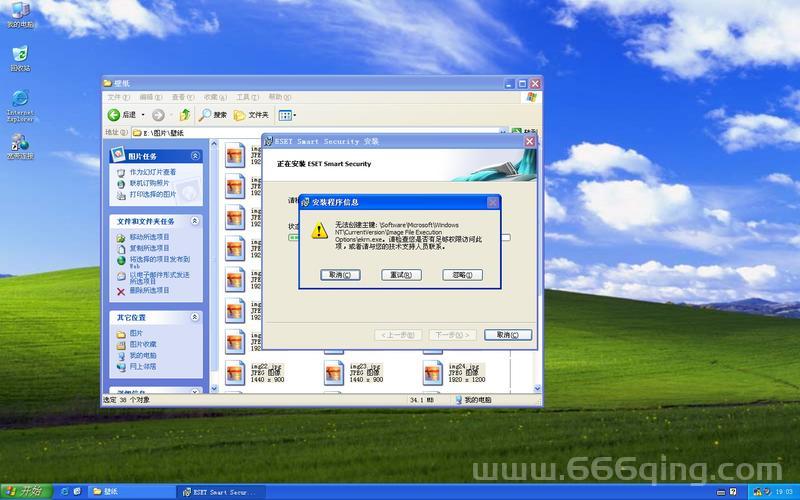Collapse the 文件和文件夹任务 panel
Viewport: 800px width, 500px height.
coord(195,221)
